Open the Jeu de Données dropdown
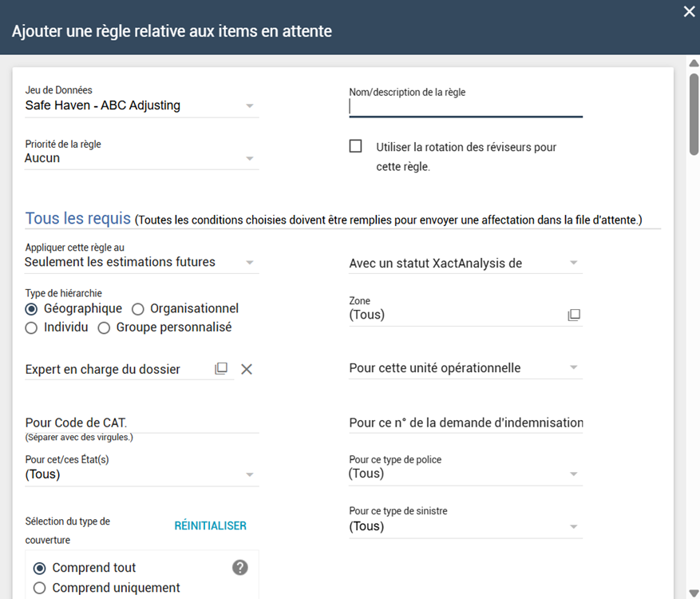The image size is (700, 599). (x=249, y=105)
